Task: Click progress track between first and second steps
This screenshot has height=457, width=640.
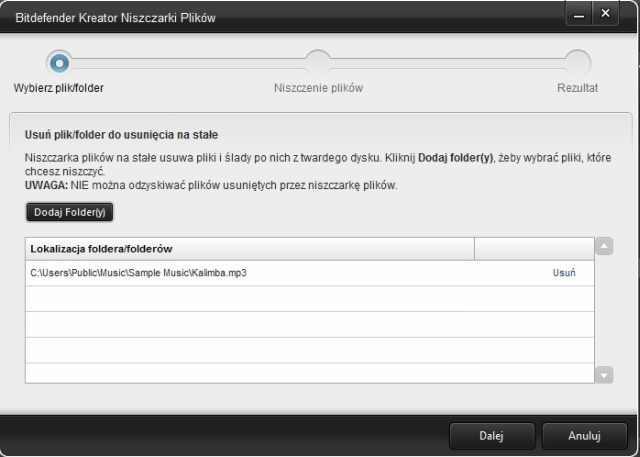Action: 190,62
